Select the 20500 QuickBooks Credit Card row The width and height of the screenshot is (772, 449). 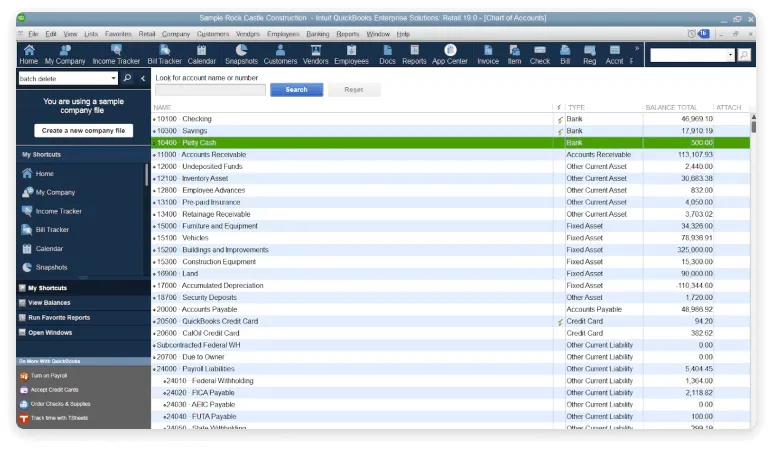pos(450,321)
